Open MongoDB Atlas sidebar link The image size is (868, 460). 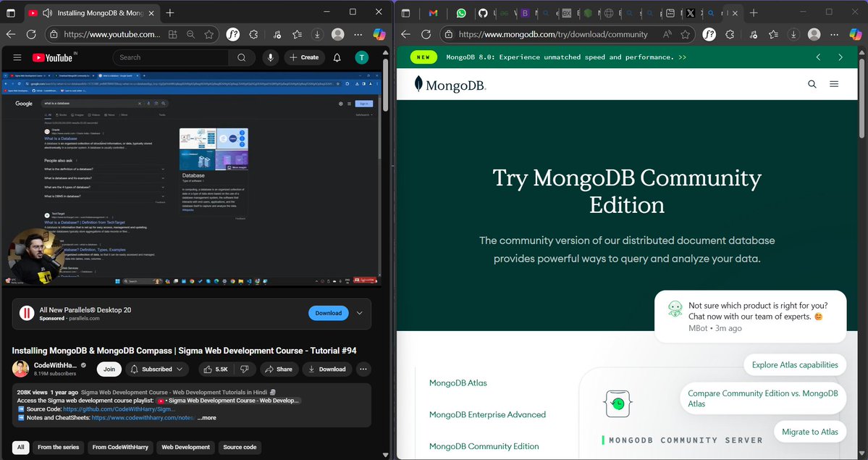click(x=458, y=383)
